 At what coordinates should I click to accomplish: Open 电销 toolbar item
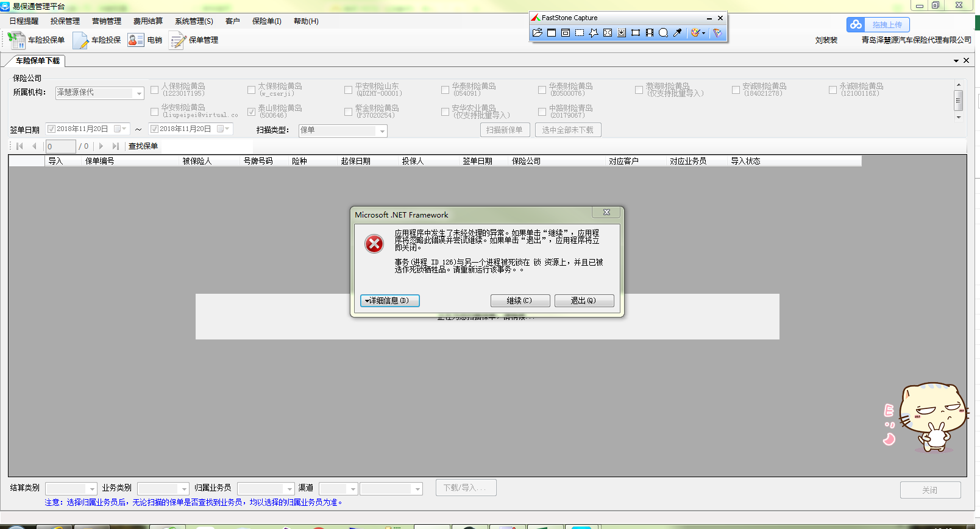tap(145, 40)
